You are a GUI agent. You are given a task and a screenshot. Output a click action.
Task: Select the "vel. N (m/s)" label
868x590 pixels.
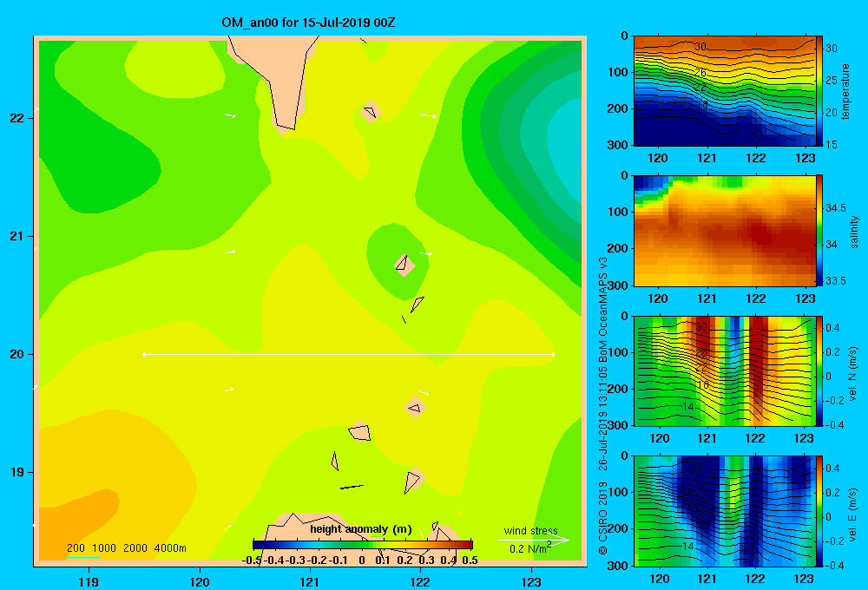(852, 374)
